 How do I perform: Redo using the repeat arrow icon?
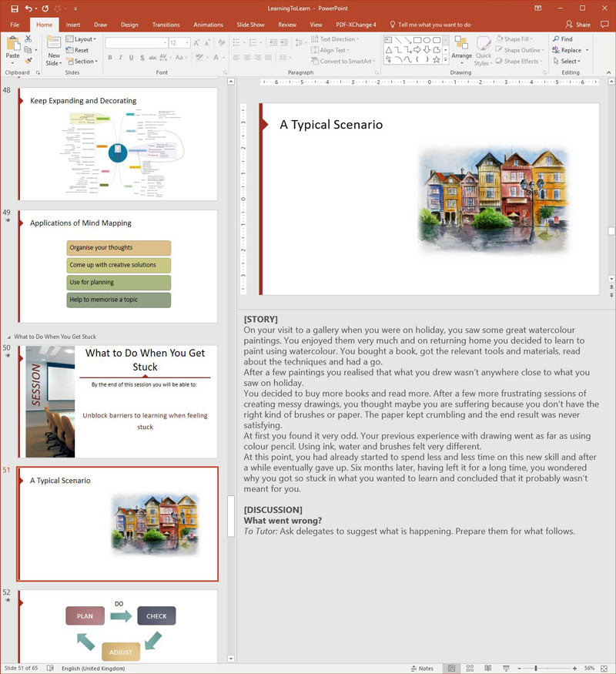click(45, 8)
